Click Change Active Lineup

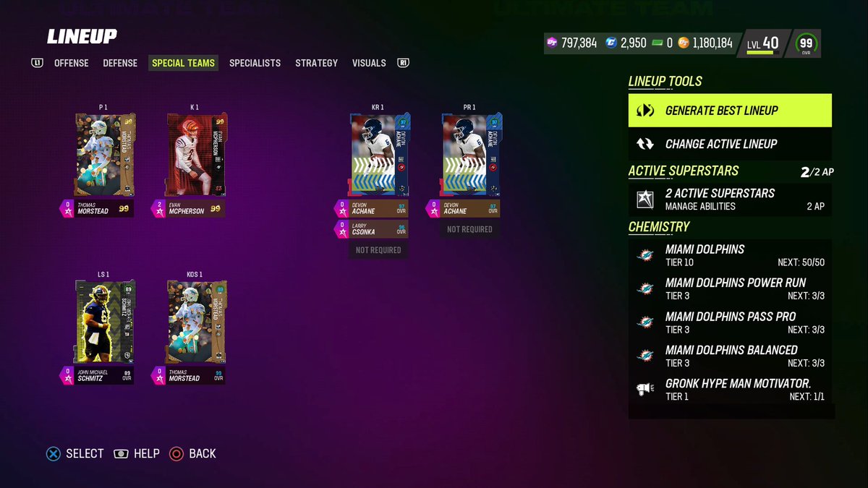(730, 144)
